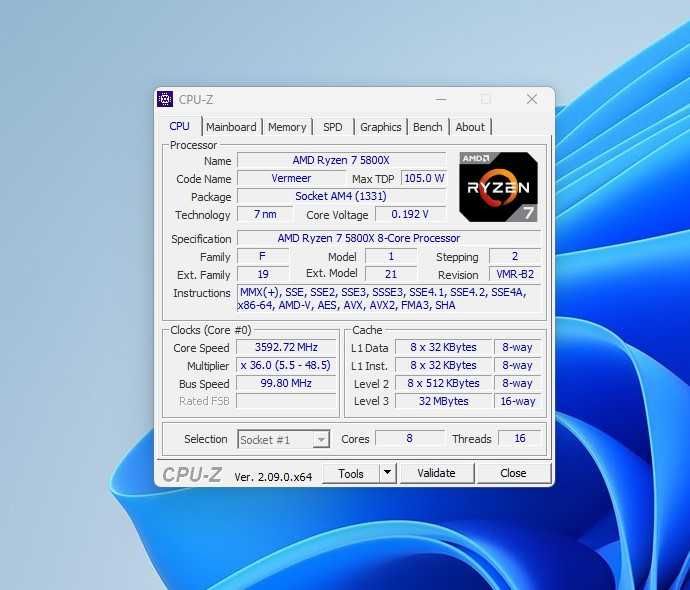
Task: Click the CPU-Z app icon in title bar
Action: (165, 99)
